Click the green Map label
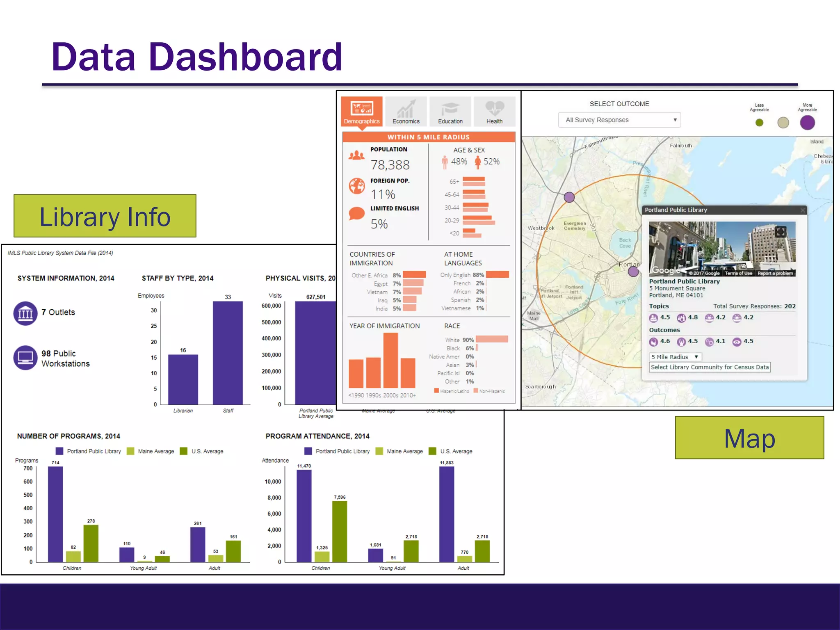Viewport: 840px width, 630px height. point(749,438)
